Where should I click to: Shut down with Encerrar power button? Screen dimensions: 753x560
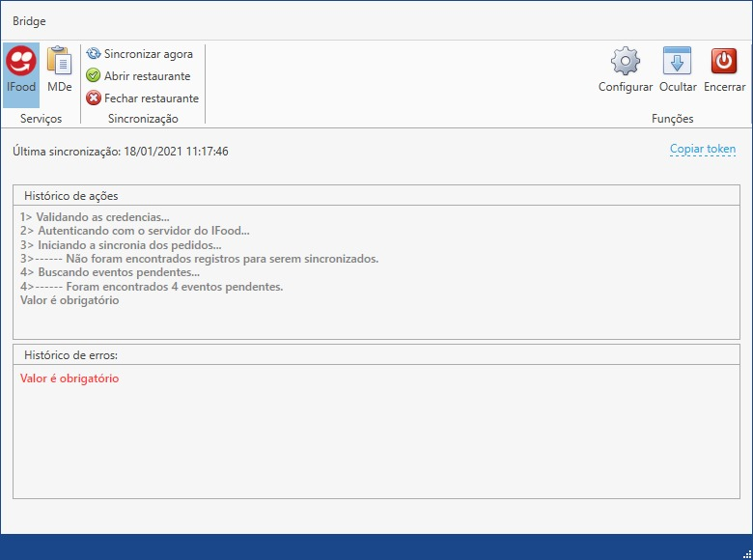pyautogui.click(x=724, y=70)
